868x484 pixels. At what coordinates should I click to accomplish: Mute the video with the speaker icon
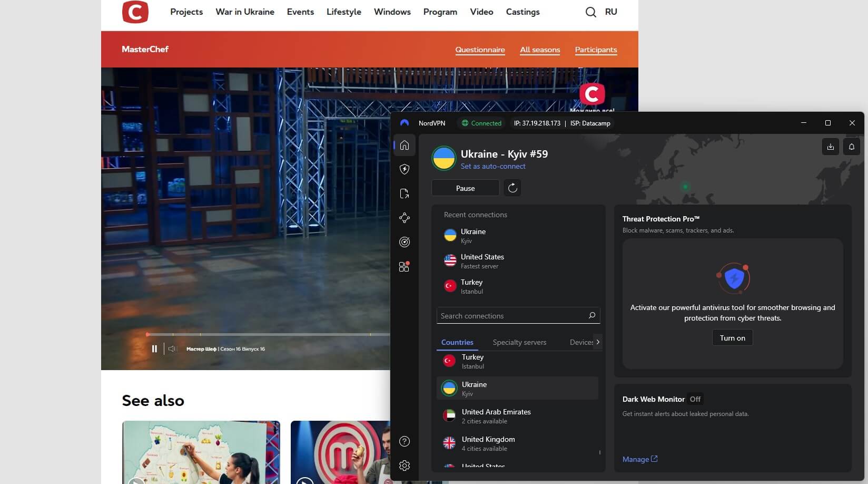point(173,349)
